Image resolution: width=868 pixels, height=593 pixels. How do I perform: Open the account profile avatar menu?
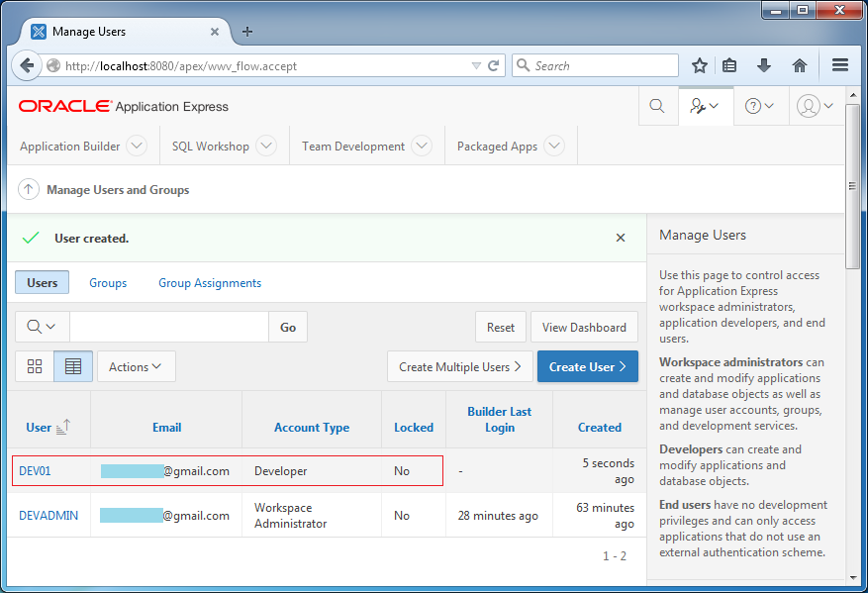[x=815, y=106]
